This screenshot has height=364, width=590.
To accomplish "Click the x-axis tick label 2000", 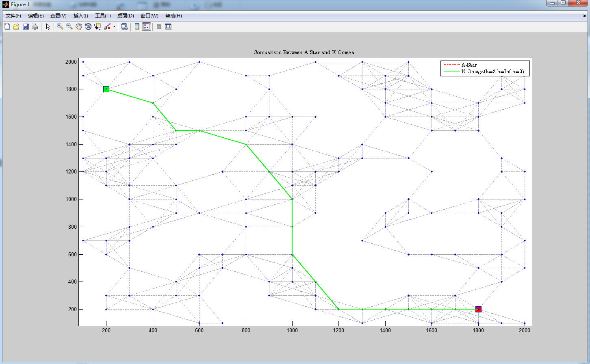I will point(525,330).
